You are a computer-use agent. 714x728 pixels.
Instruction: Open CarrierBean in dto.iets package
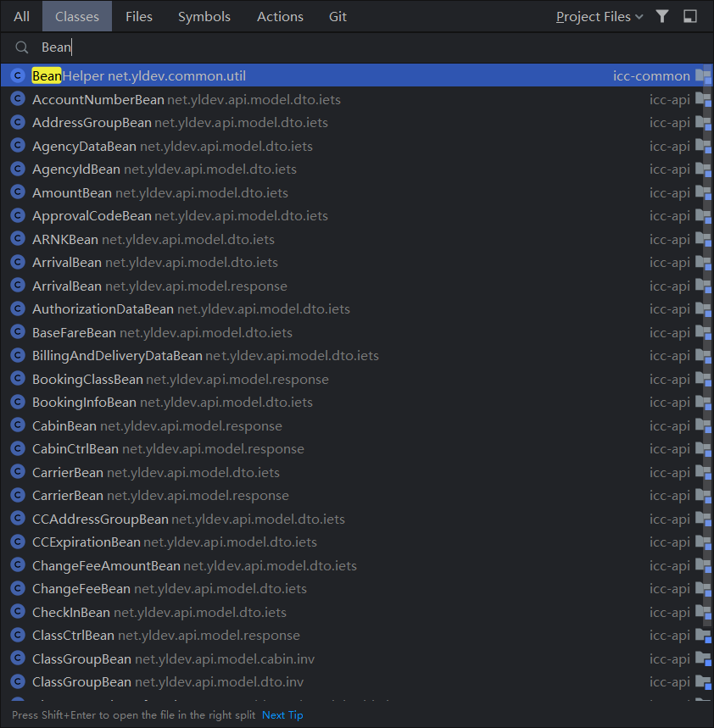coord(357,473)
